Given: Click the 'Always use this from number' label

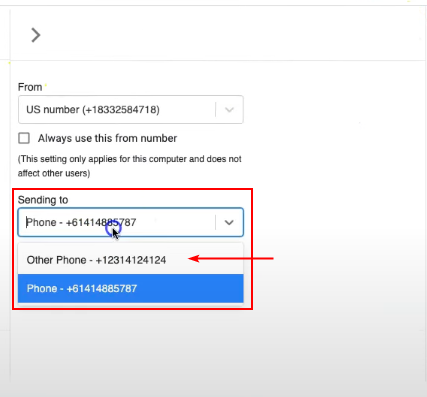Looking at the screenshot, I should [x=107, y=138].
